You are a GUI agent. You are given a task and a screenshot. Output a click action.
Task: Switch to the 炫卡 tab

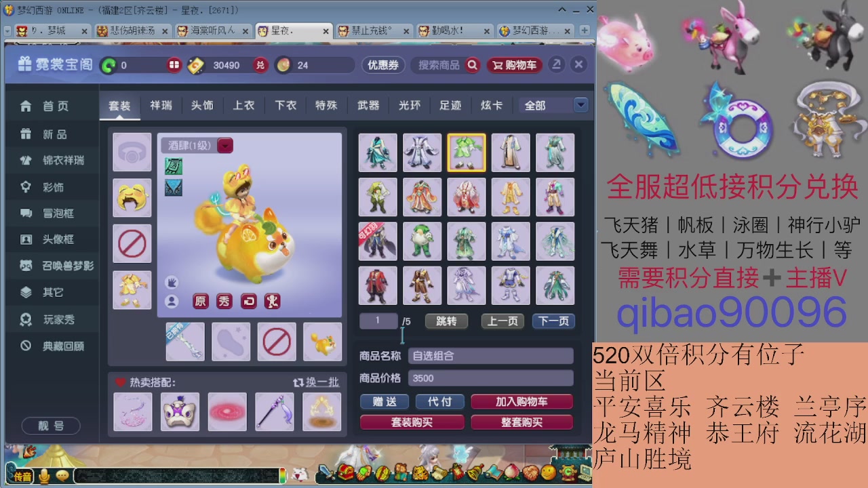[492, 105]
